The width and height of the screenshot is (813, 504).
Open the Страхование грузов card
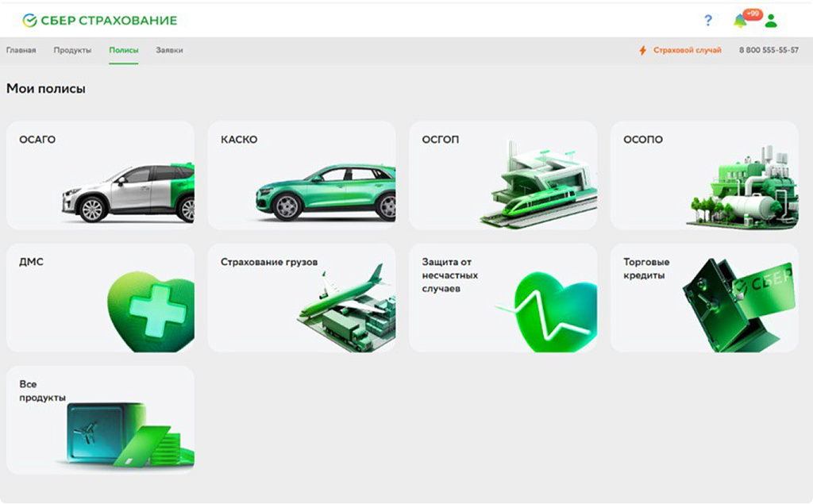302,298
